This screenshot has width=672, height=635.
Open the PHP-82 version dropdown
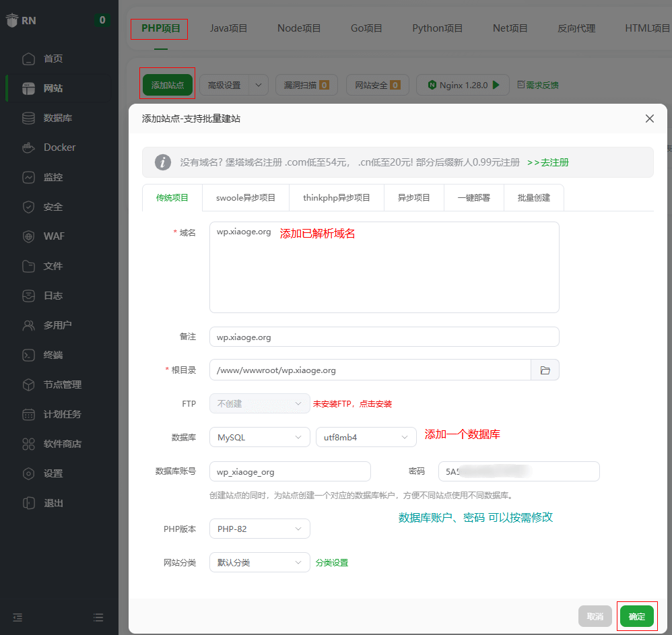tap(259, 529)
